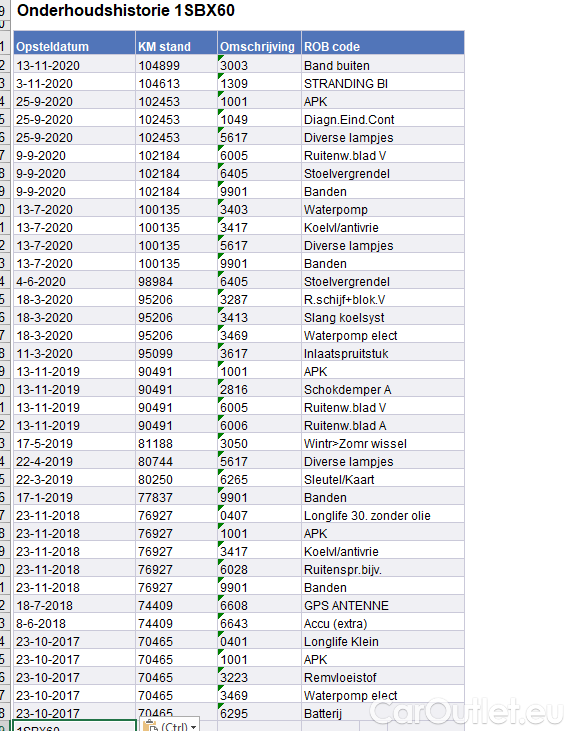
Task: Open the Paste Options (Ctrl) dropdown arrow
Action: (194, 727)
